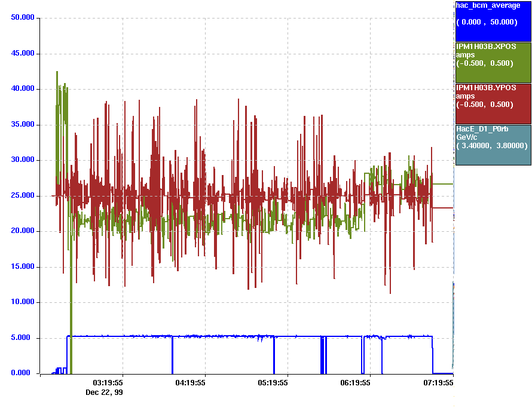Image resolution: width=532 pixels, height=414 pixels.
Task: Select the hac_bcm_average blue legend box
Action: (x=493, y=21)
